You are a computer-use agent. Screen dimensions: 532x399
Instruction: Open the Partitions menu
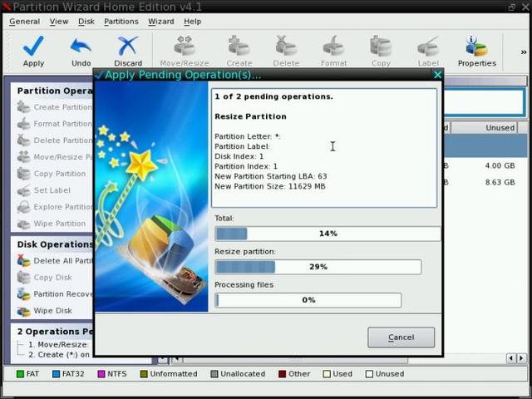121,22
